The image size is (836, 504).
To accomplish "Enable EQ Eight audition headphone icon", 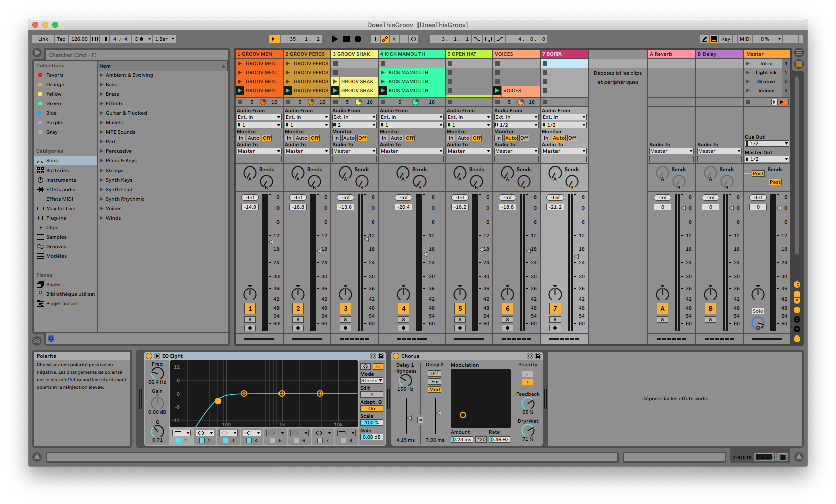I will pos(366,366).
